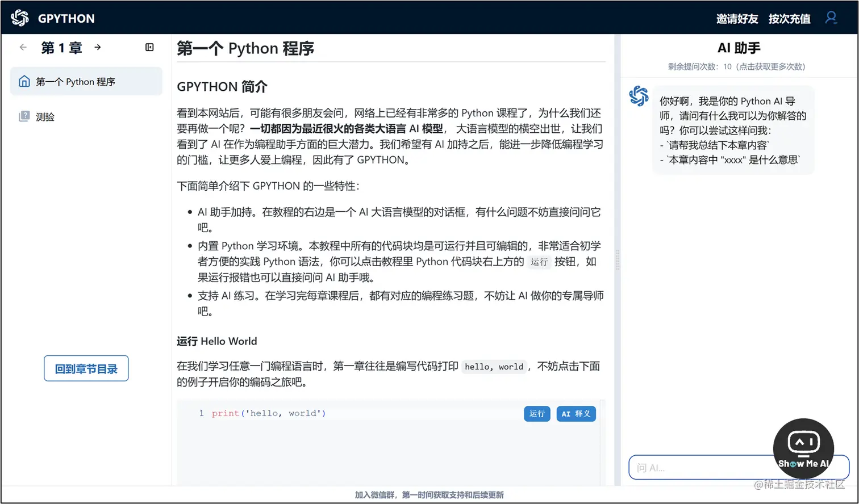The image size is (859, 504).
Task: Run the code with 运行 button
Action: click(x=537, y=414)
